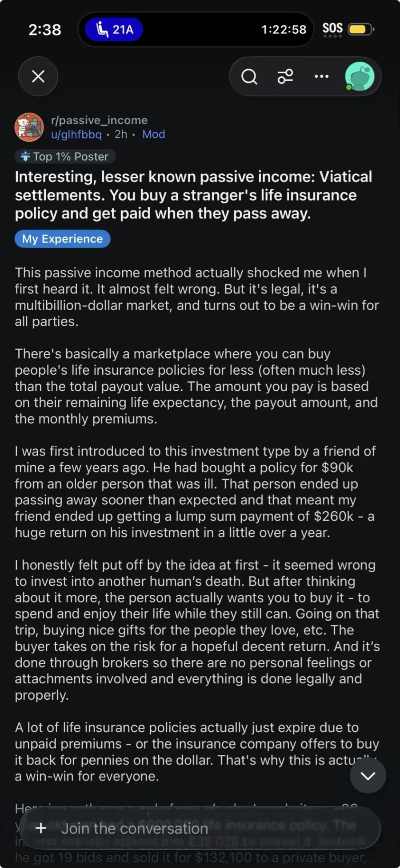Screen dimensions: 400x868
Task: Tap the plus icon in comment bar
Action: pyautogui.click(x=41, y=828)
